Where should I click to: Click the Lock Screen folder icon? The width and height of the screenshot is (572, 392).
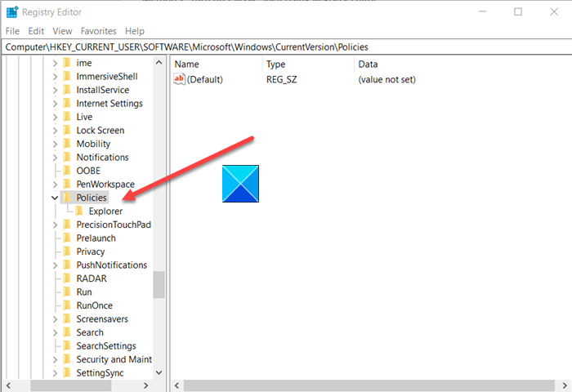67,130
